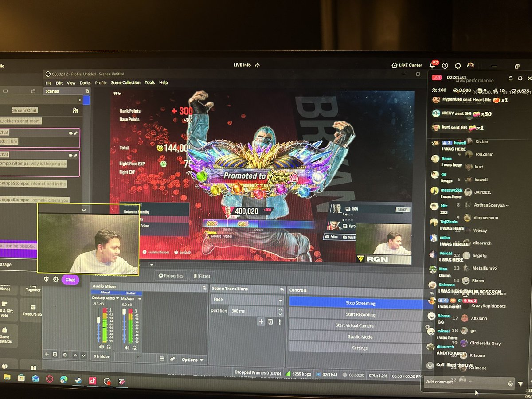The height and width of the screenshot is (399, 532).
Task: Open the OBS Tools menu
Action: (150, 83)
